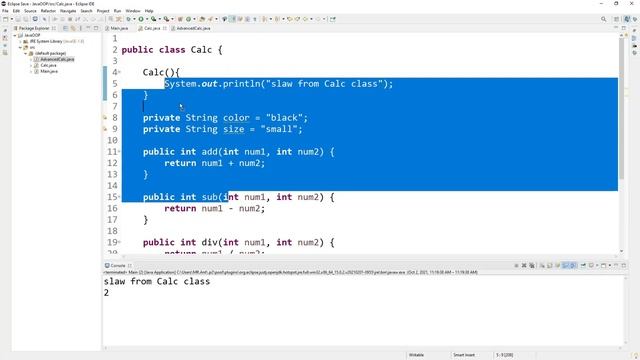Click the Save All toolbar icon

(26, 19)
